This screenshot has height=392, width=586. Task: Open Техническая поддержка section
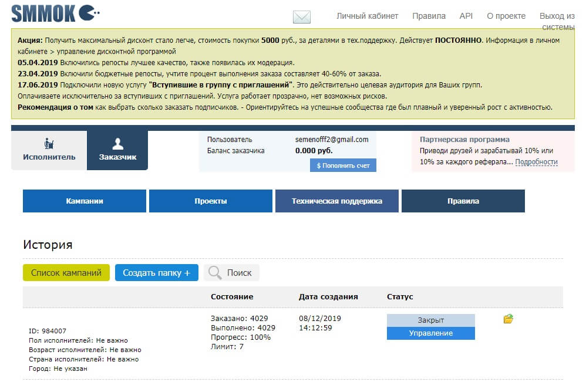tap(337, 201)
